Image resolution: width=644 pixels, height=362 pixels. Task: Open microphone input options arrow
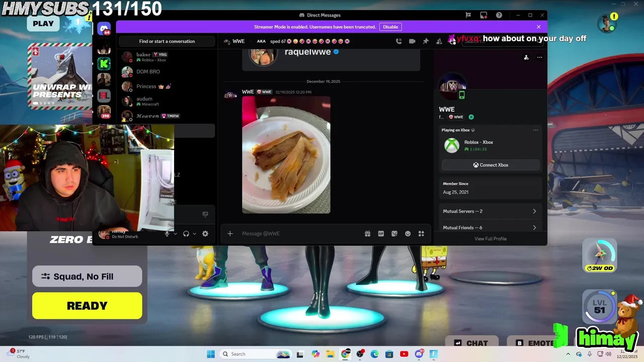coord(175,233)
